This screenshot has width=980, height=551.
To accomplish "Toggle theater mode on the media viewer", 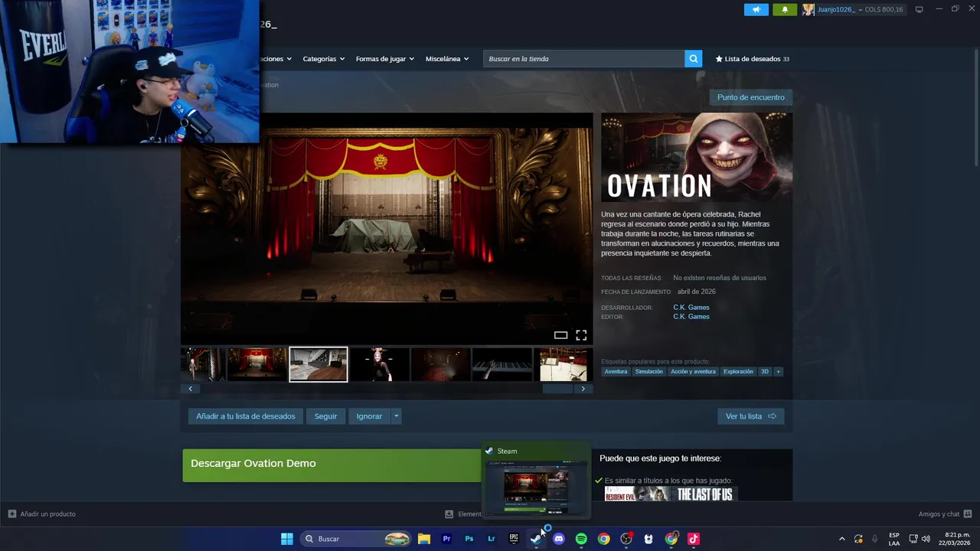I will (x=560, y=335).
